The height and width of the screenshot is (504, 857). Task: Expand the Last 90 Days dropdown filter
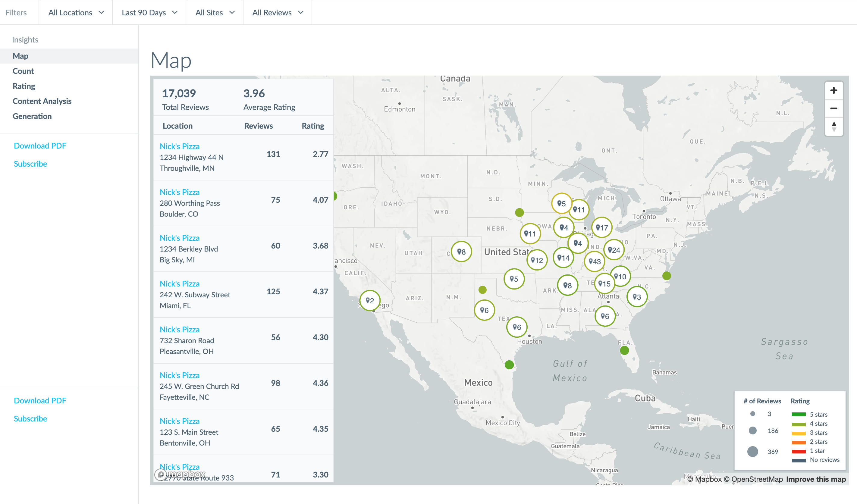coord(148,12)
